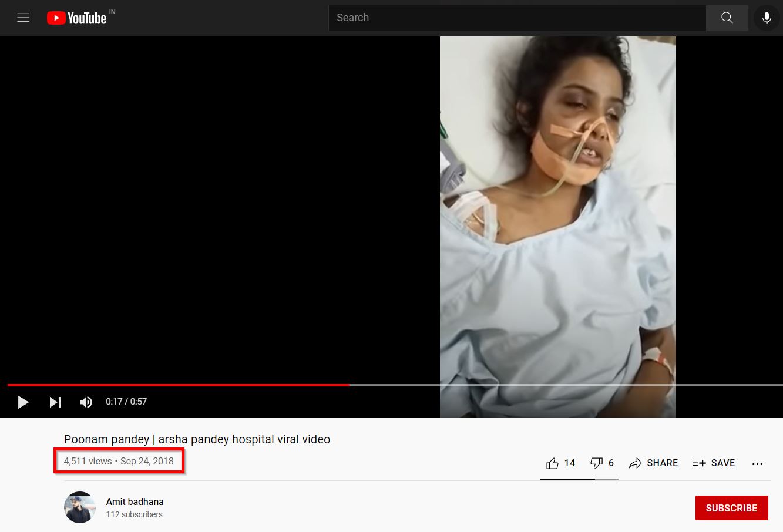Click the 0:17 / 0:57 time display
The height and width of the screenshot is (532, 783).
pos(126,402)
